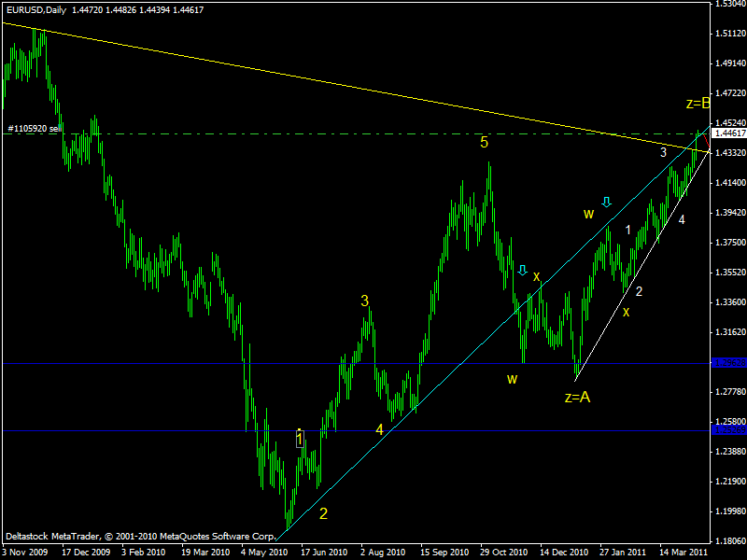The width and height of the screenshot is (747, 560).
Task: Click the 1.31620 price axis label
Action: [x=730, y=332]
